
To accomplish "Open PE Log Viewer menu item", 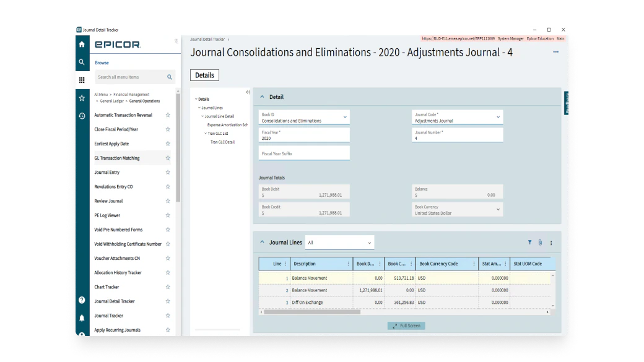I will point(107,215).
